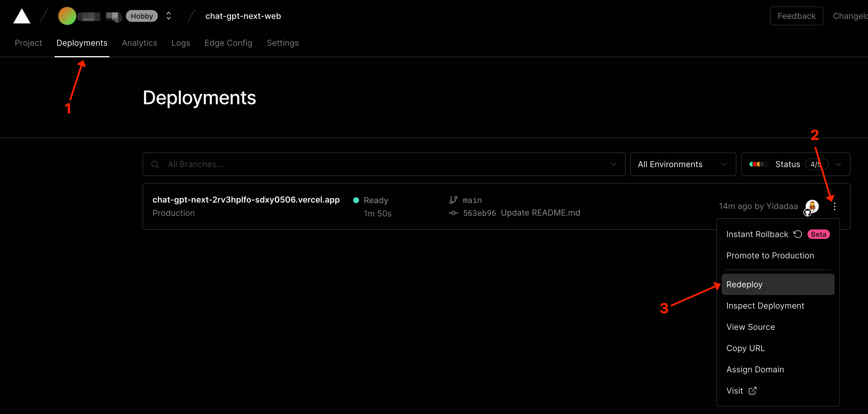The image size is (868, 414).
Task: Click the external link icon beside Visit
Action: (752, 390)
